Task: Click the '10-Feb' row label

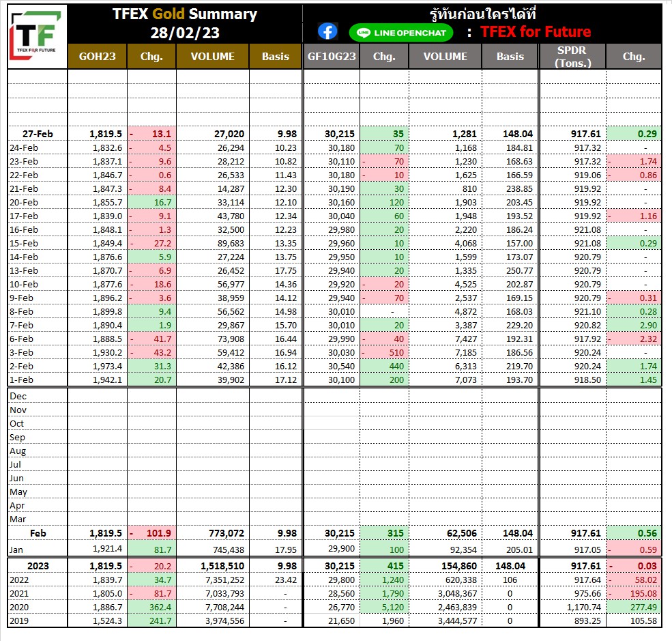Action: 24,284
